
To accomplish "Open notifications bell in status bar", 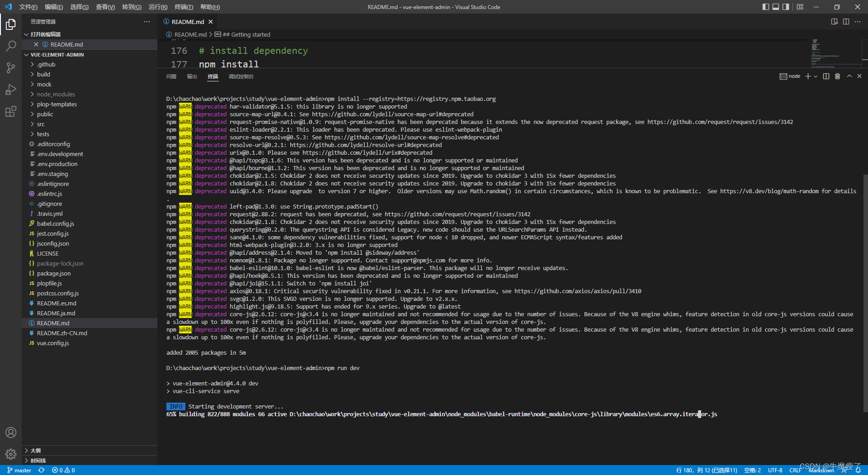I will 858,470.
